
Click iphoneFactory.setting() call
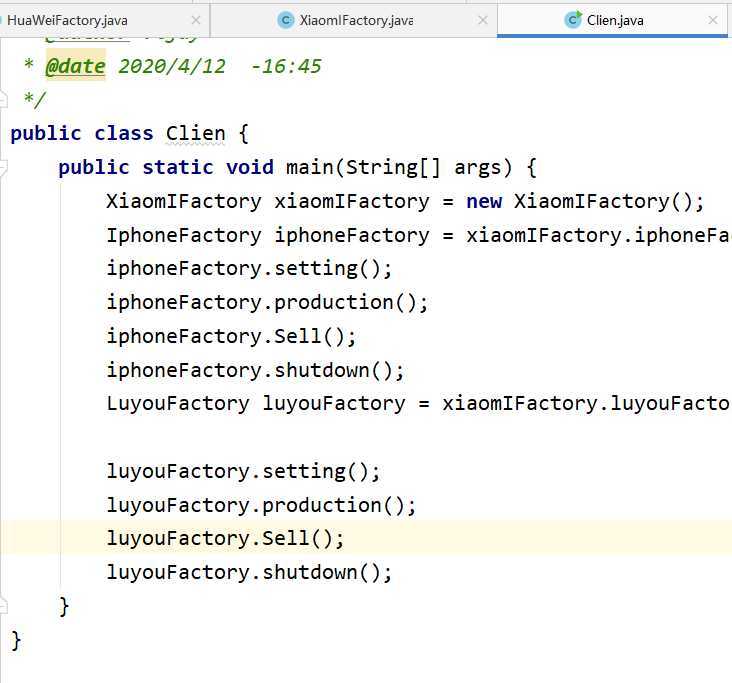(249, 269)
